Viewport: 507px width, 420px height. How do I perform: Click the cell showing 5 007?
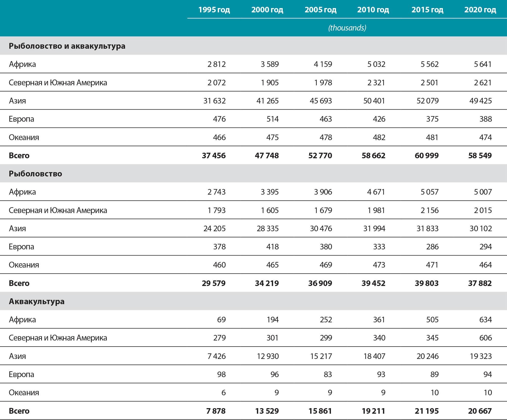(483, 192)
